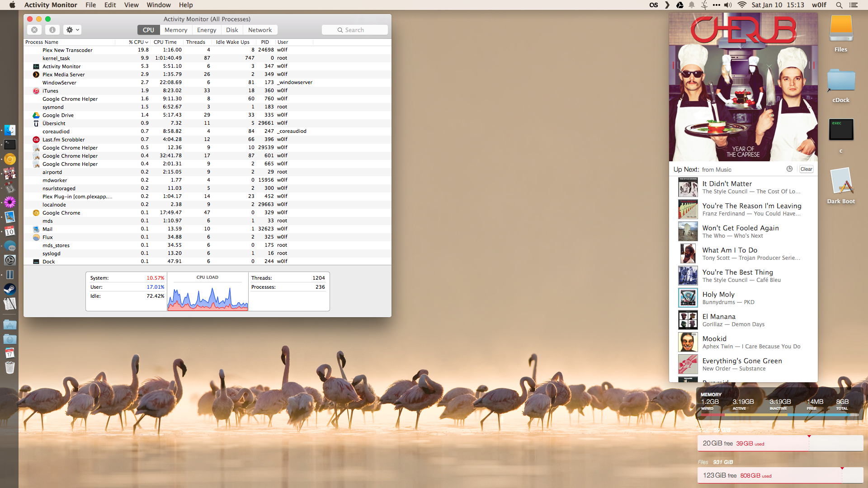Screen dimensions: 868x488
Task: Sort by the Threads column header
Action: click(196, 42)
